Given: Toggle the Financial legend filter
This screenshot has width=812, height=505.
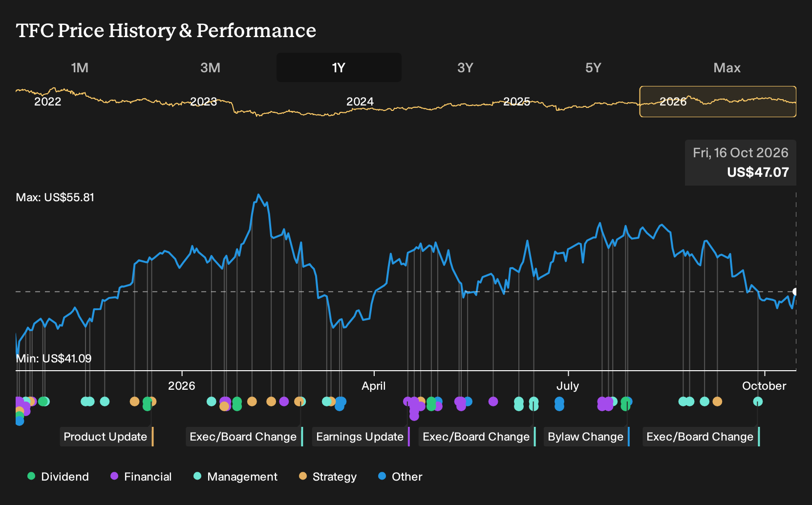Looking at the screenshot, I should point(141,477).
